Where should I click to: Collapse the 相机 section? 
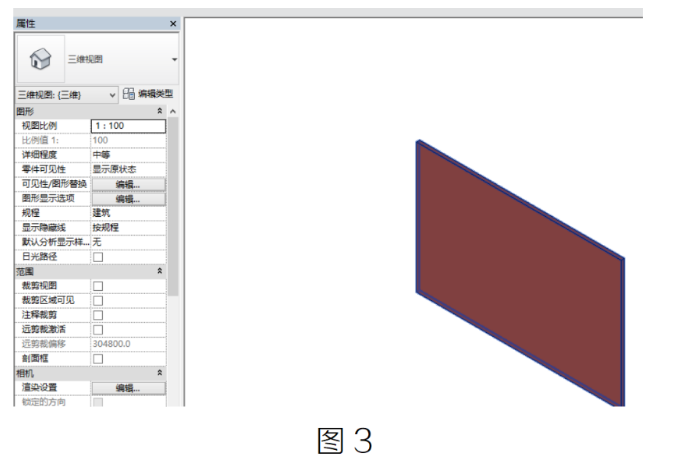coord(160,372)
